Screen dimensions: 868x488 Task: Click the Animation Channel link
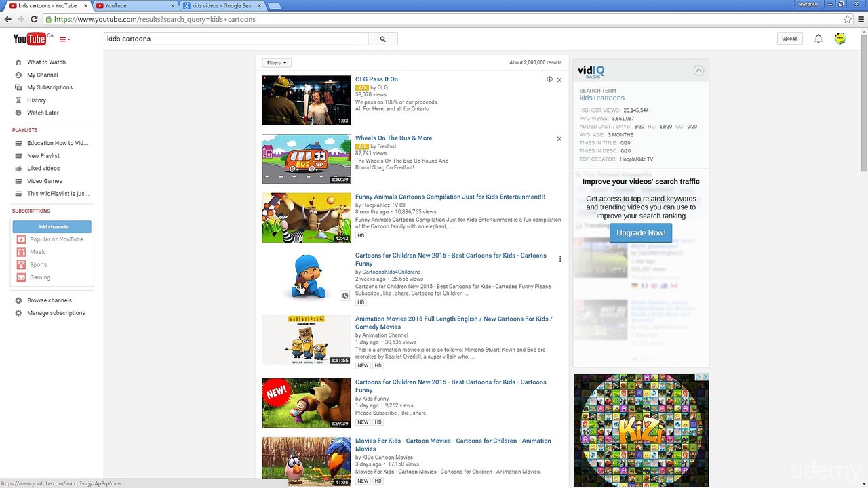[385, 335]
